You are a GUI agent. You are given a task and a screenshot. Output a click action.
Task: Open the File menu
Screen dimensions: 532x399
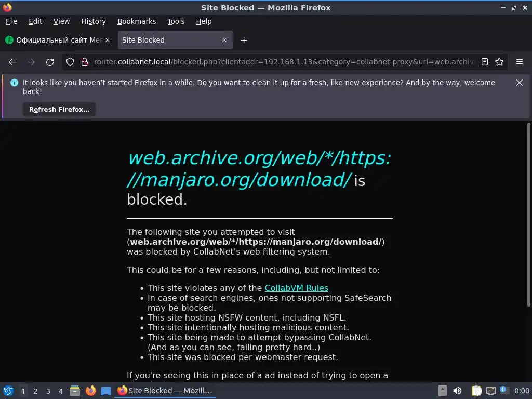click(x=11, y=21)
